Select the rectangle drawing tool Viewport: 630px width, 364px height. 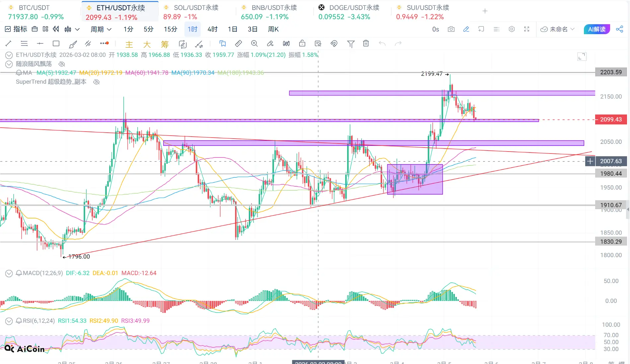coord(56,43)
